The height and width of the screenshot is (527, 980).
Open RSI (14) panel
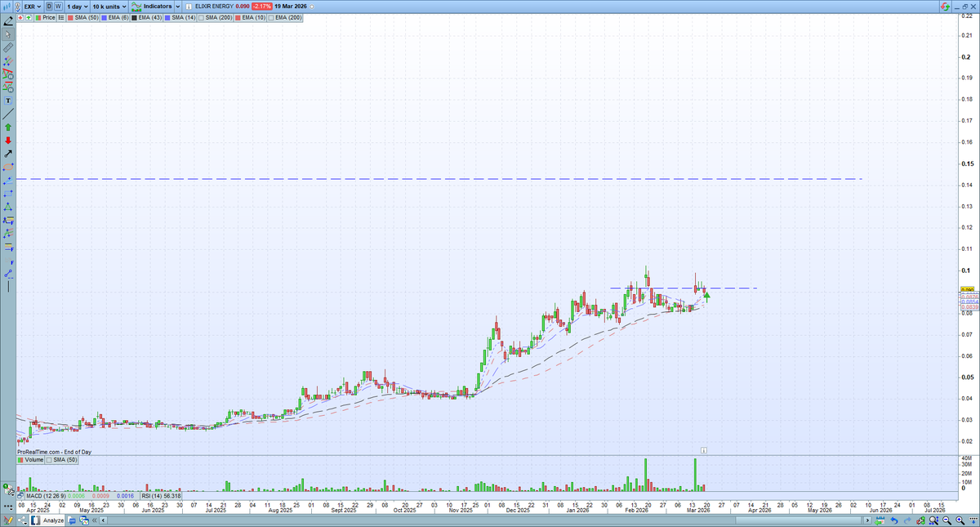(x=161, y=496)
